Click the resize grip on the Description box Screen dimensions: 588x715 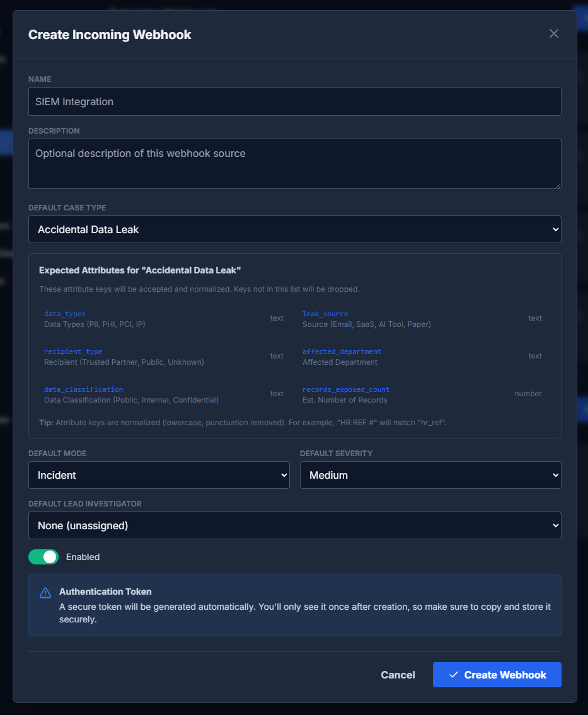tap(559, 185)
